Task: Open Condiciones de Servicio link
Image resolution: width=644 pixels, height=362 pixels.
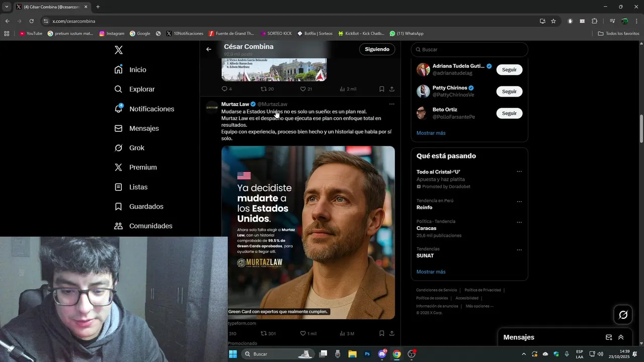Action: coord(436,290)
